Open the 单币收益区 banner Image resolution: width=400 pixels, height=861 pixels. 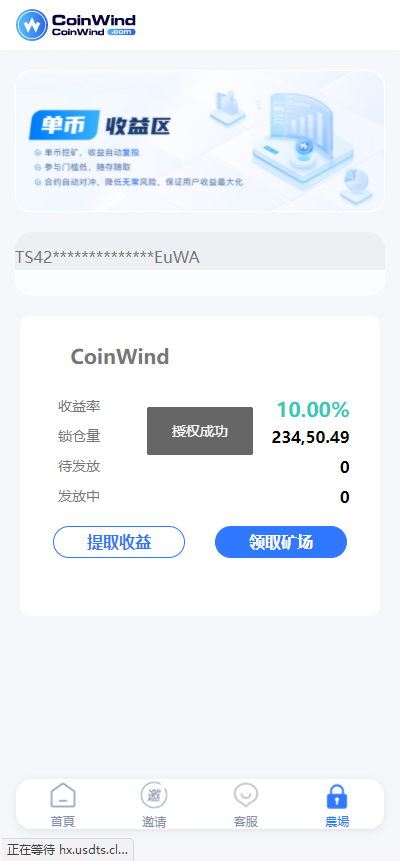point(200,141)
